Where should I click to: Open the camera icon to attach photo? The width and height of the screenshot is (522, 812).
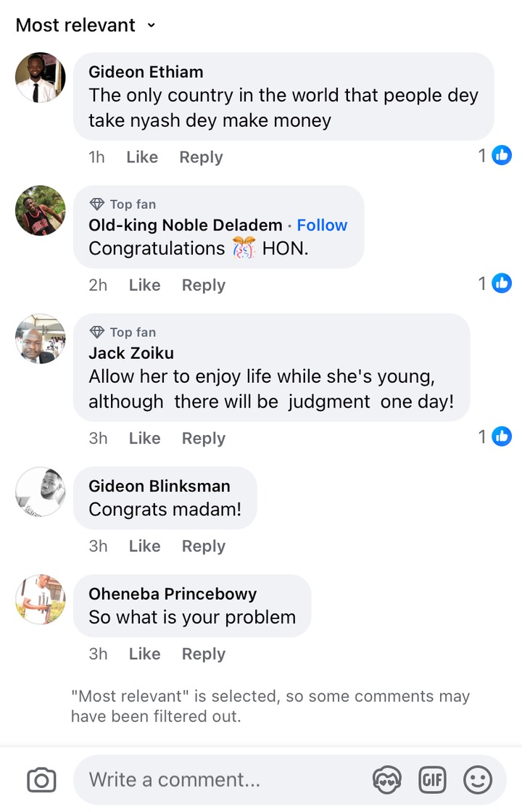[x=41, y=780]
